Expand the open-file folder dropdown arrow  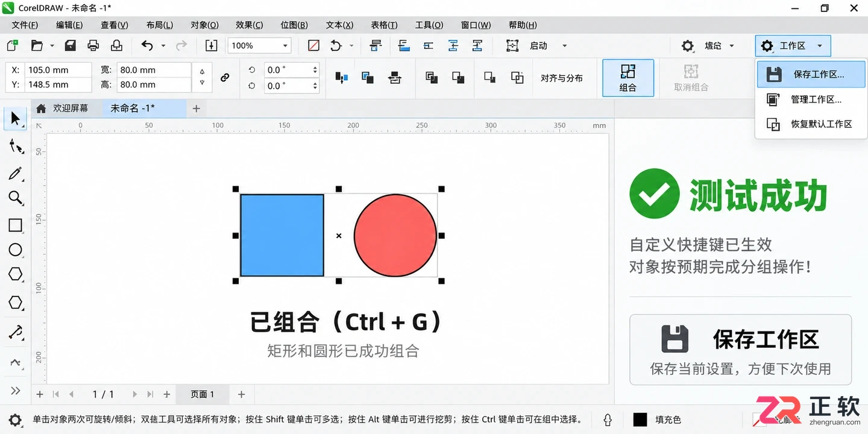click(x=52, y=46)
